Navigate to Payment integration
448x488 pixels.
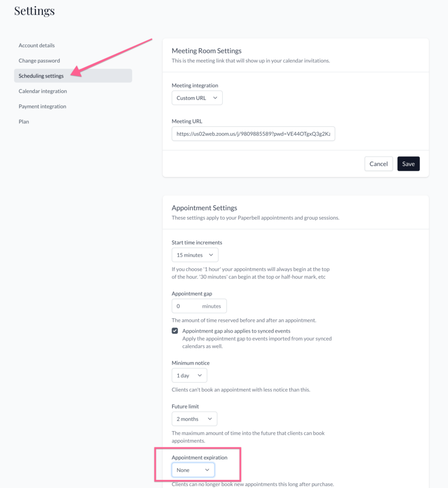(42, 106)
